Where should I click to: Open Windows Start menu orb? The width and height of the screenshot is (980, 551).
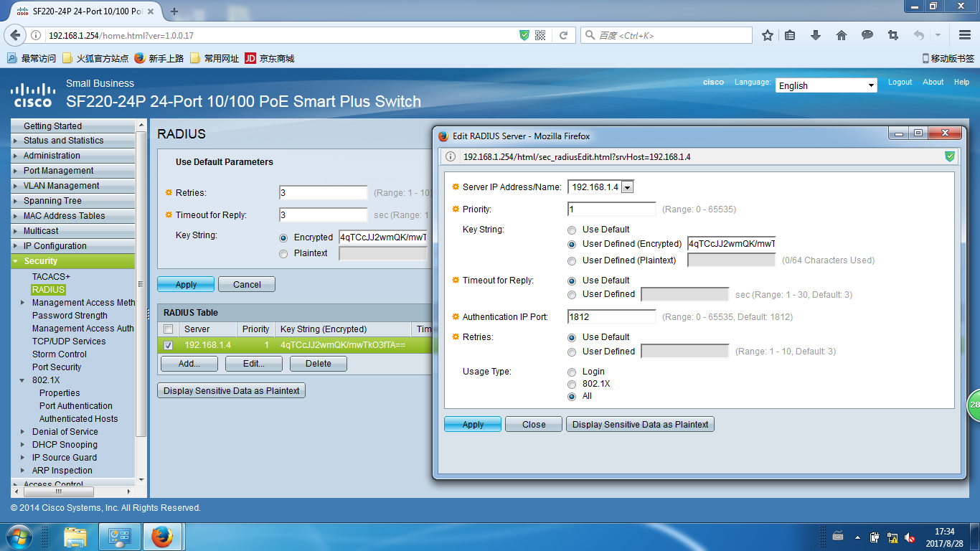pos(19,537)
